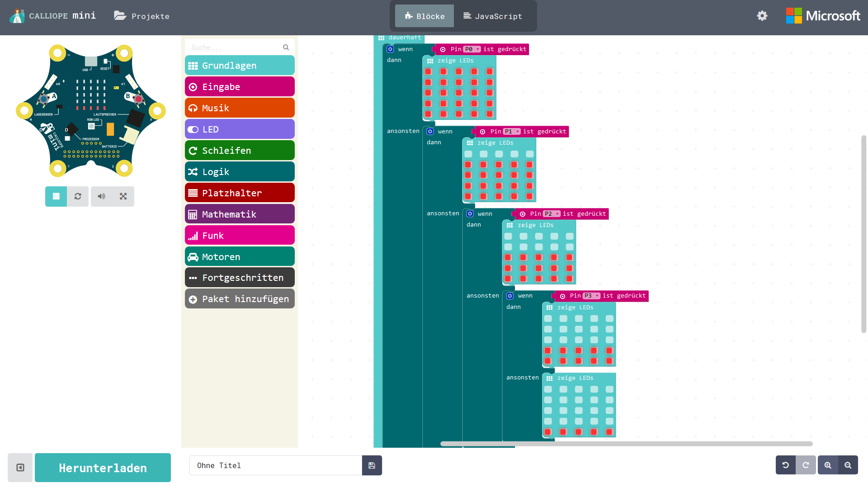Click the Calliope mini logo
Screen dimensions: 868x483
coord(53,16)
